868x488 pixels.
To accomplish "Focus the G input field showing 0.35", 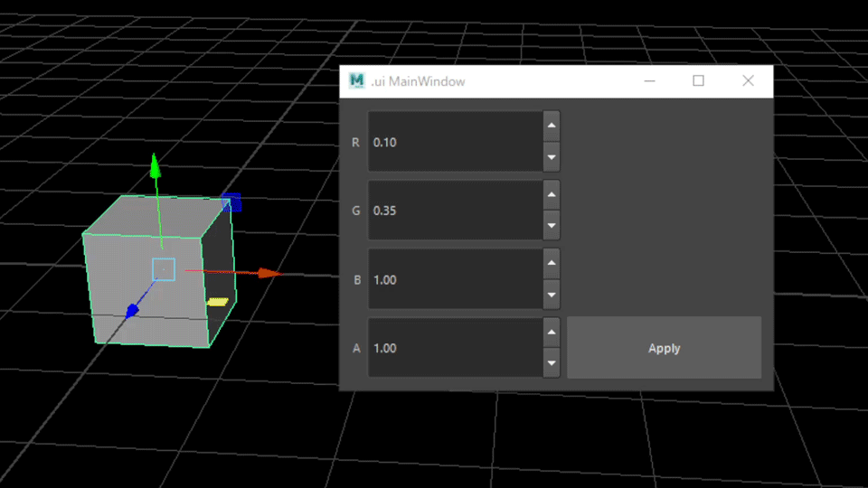I will 454,211.
